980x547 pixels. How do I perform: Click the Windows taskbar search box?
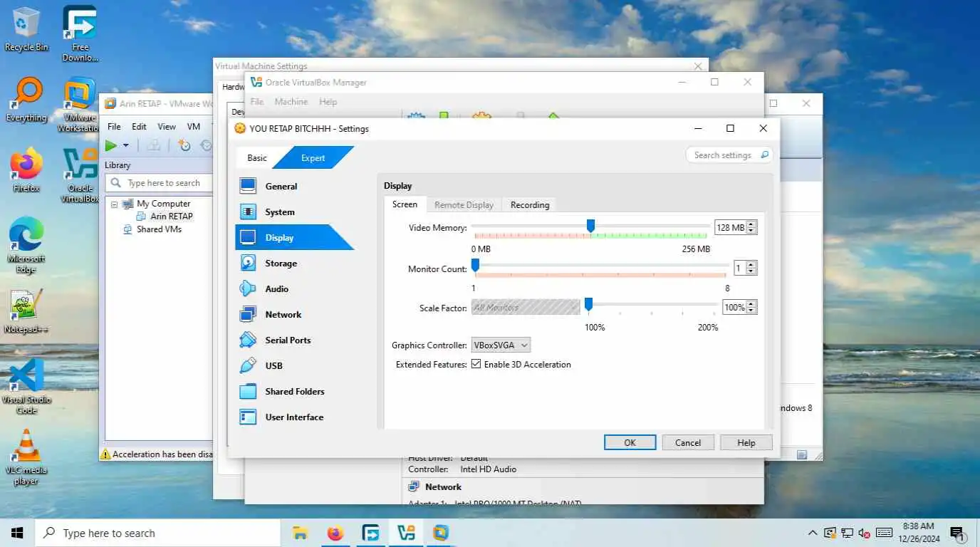pyautogui.click(x=157, y=533)
